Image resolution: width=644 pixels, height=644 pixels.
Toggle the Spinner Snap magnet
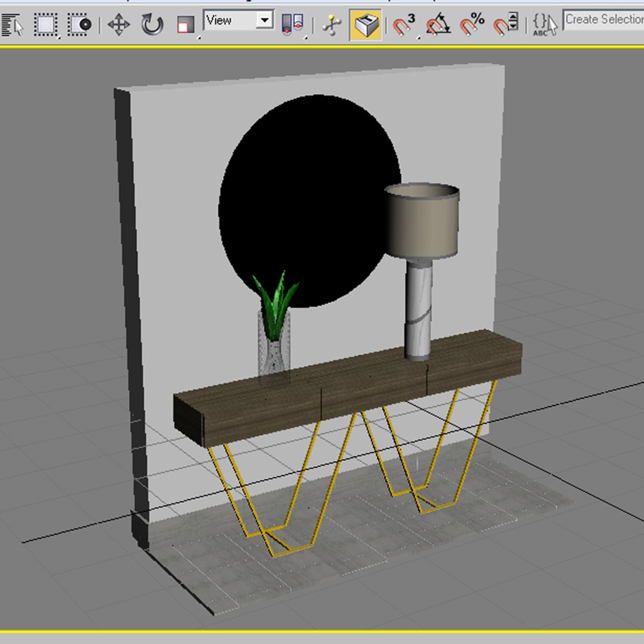click(506, 24)
